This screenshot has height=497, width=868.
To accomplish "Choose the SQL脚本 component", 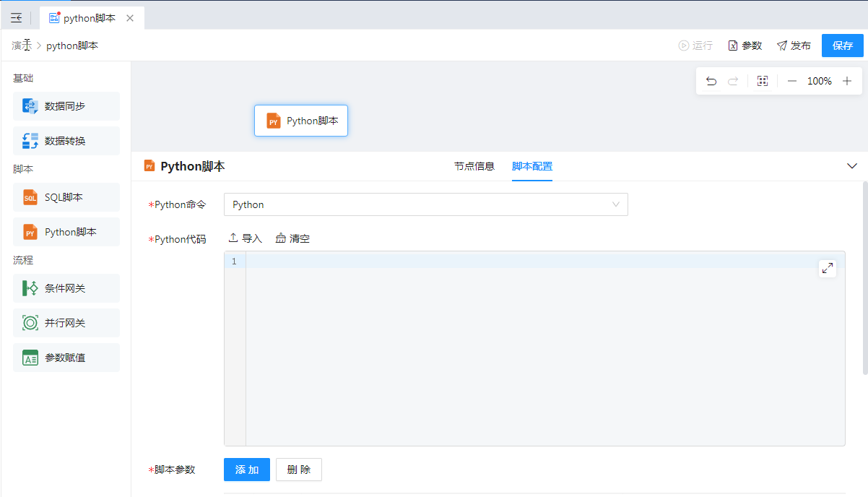I will 66,197.
